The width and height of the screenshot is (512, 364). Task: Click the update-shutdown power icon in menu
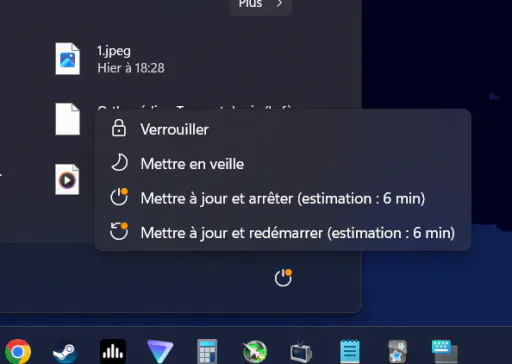click(119, 197)
